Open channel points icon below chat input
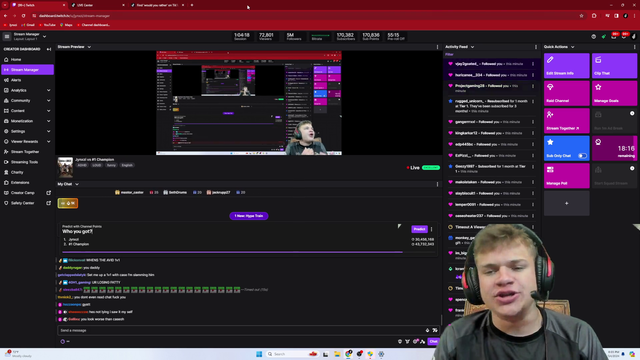This screenshot has width=640, height=360. click(x=62, y=342)
